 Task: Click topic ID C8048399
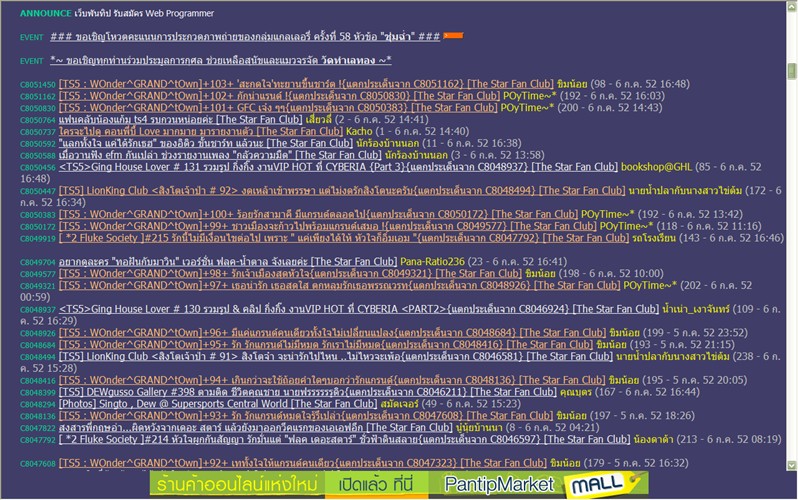tap(38, 393)
